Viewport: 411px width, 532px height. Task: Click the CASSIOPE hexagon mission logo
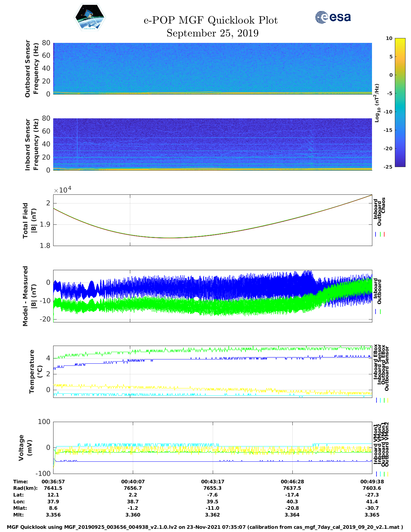coord(90,18)
